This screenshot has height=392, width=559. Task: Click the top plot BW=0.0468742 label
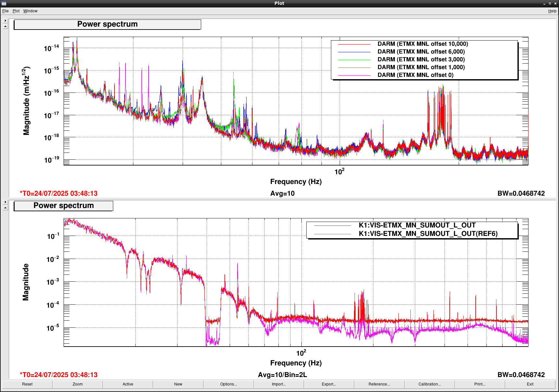[521, 194]
